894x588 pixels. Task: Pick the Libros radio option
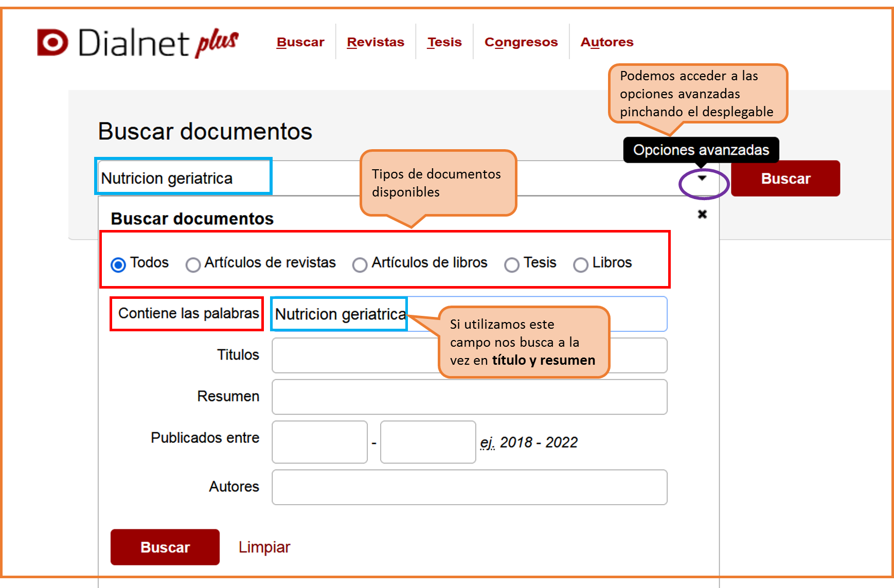(580, 264)
